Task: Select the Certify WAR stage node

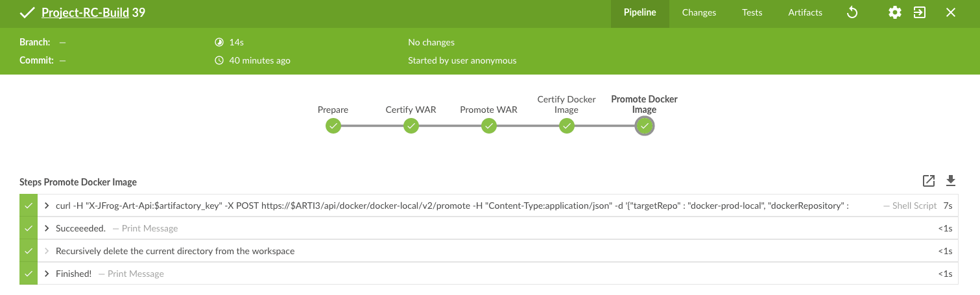Action: [x=411, y=126]
